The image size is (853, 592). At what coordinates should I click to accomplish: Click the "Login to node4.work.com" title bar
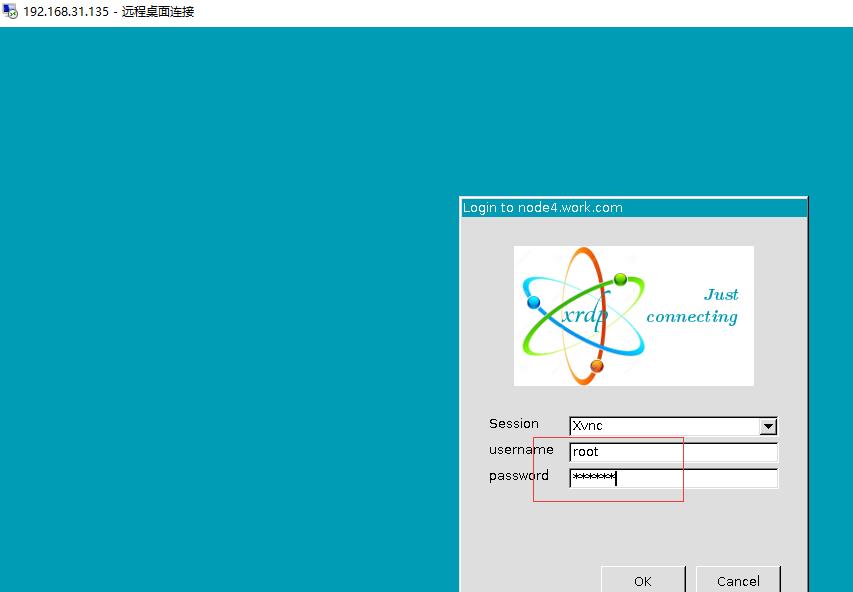pos(634,208)
